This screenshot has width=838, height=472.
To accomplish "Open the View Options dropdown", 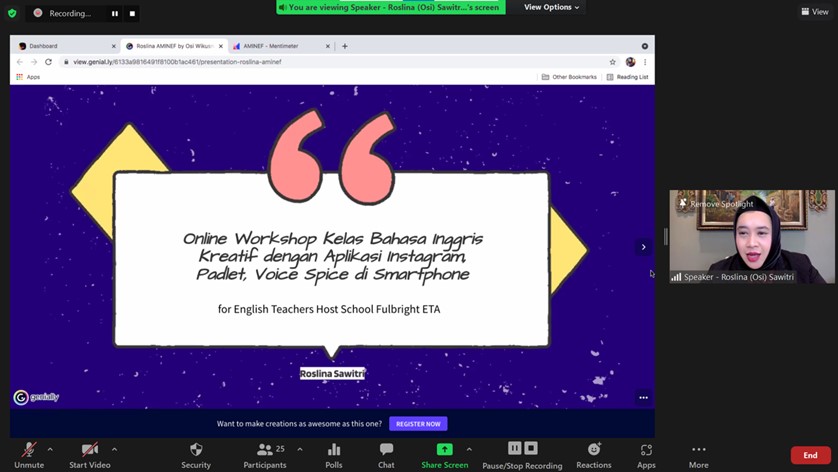I will click(552, 7).
